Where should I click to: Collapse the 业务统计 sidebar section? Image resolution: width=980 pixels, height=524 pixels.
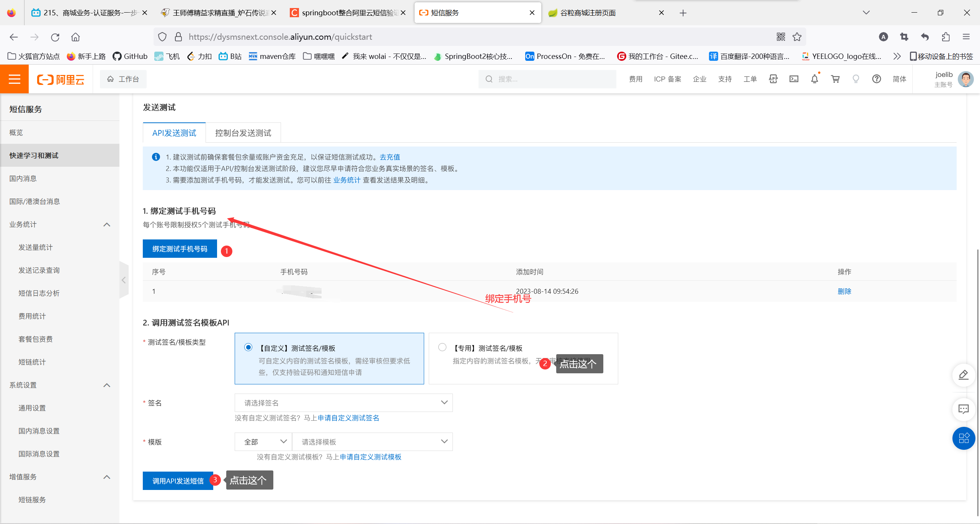point(107,225)
